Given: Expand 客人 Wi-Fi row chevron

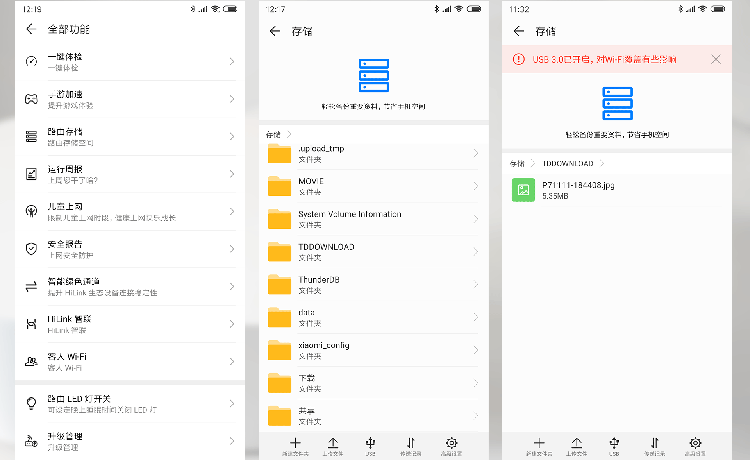Looking at the screenshot, I should coord(232,361).
